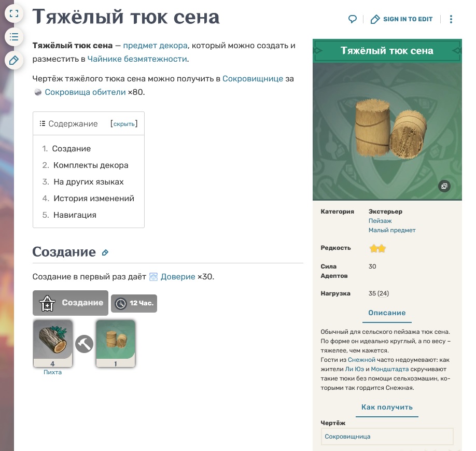Viewport: 476px width, 451px height.
Task: Jump to Комплекты декора contents entry
Action: click(x=91, y=165)
